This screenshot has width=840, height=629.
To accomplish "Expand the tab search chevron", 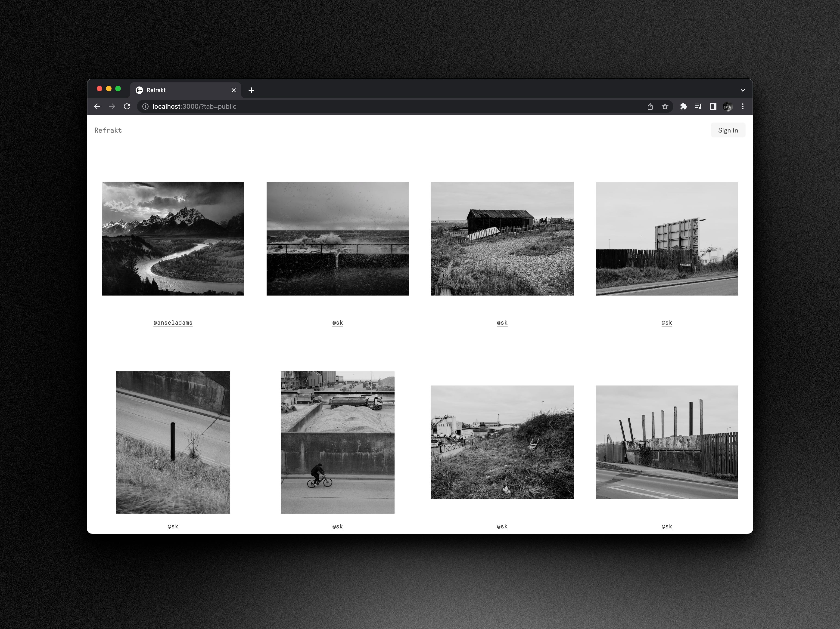I will tap(743, 90).
